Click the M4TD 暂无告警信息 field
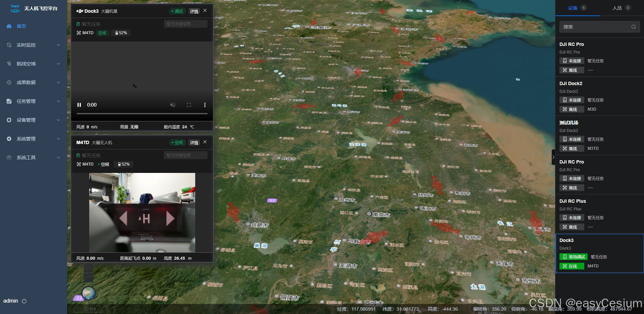 coord(186,155)
